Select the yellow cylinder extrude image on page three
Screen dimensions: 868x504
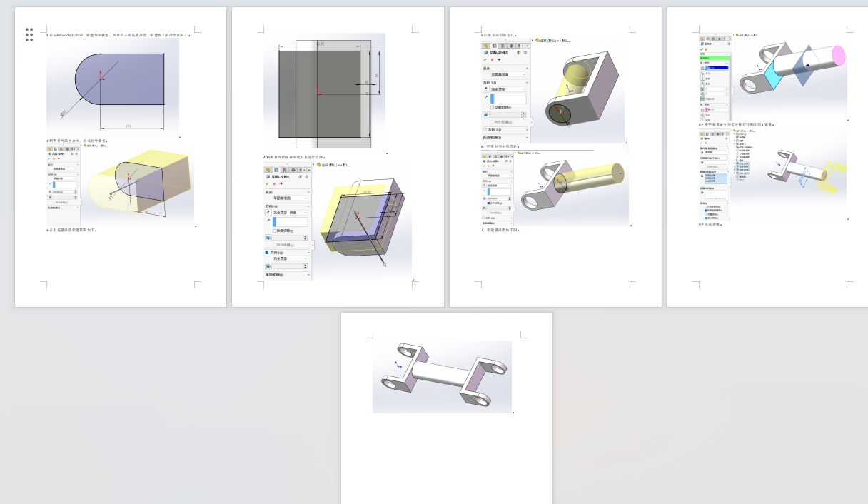[x=555, y=188]
